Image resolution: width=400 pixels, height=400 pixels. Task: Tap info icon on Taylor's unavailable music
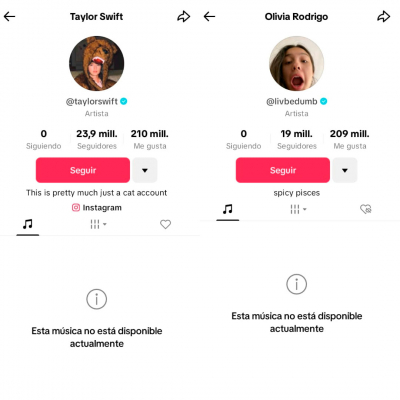[x=97, y=299]
